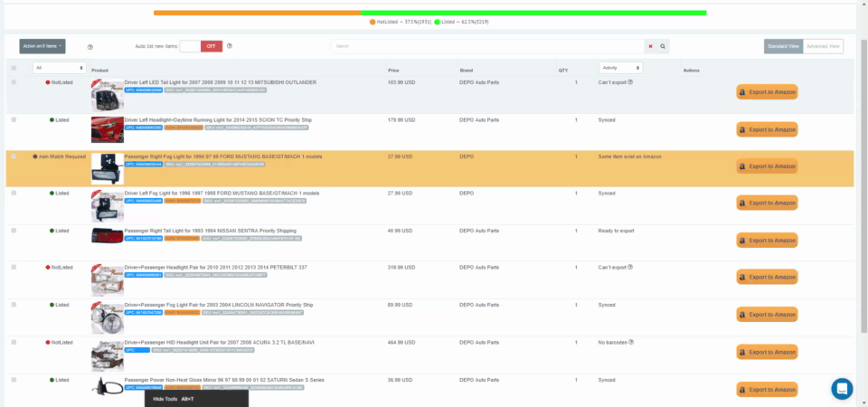Open the Activity filter dropdown
The width and height of the screenshot is (868, 407).
coord(620,68)
